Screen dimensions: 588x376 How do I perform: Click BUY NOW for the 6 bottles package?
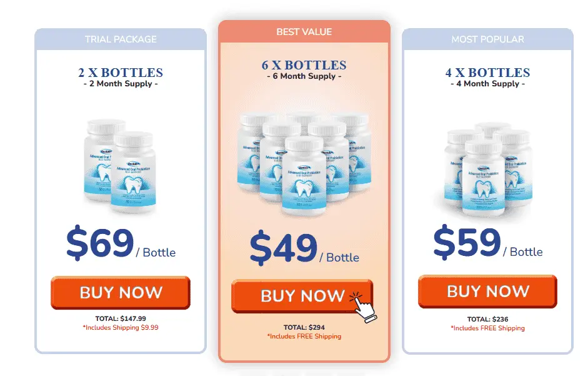point(302,296)
